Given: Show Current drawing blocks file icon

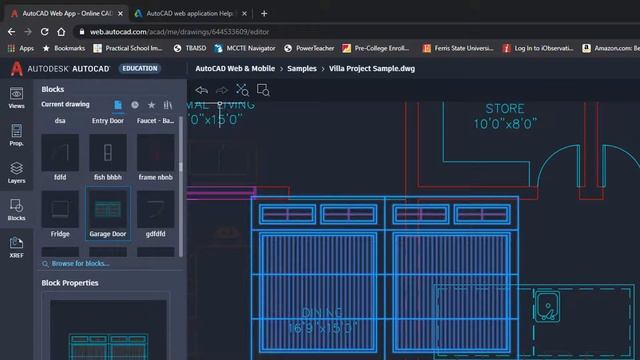Looking at the screenshot, I should click(x=118, y=105).
